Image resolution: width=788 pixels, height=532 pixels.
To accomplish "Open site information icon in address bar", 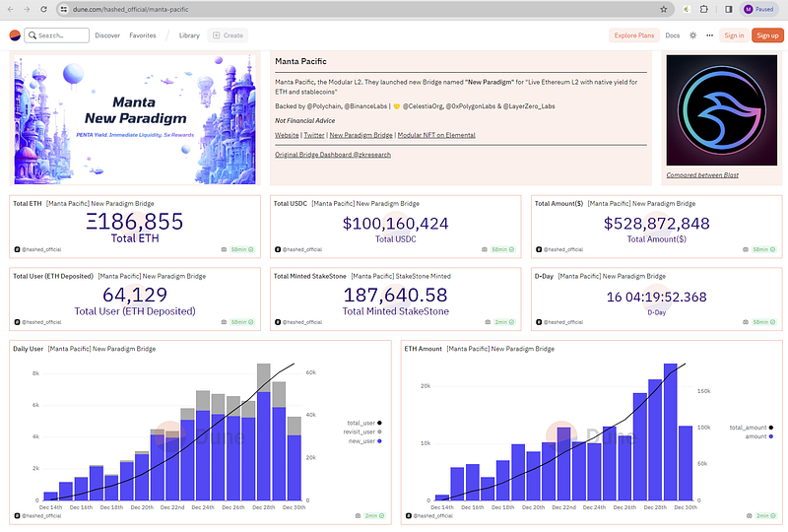I will coord(63,9).
